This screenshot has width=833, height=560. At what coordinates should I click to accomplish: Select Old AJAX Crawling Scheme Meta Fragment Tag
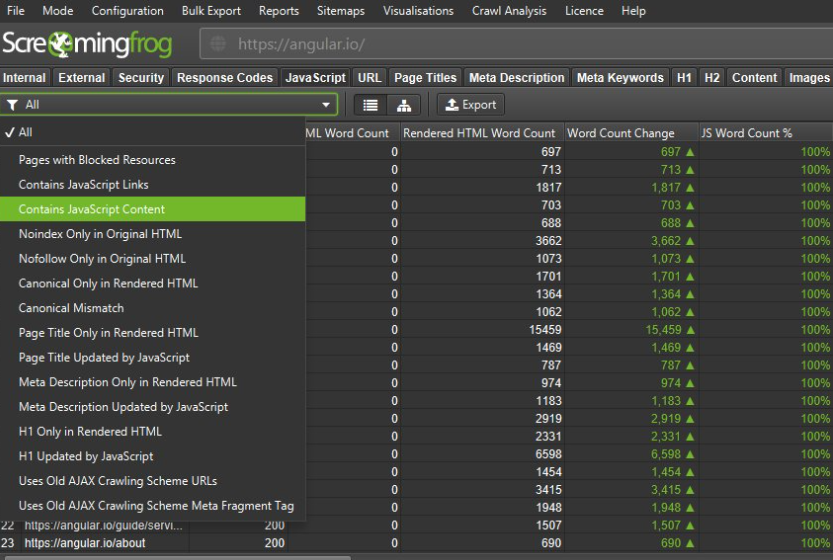153,506
